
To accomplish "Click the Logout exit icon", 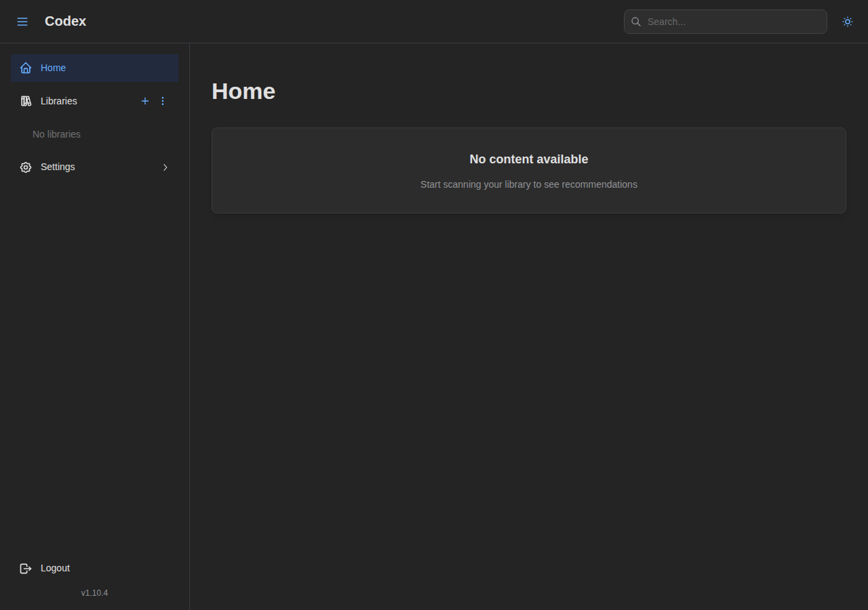I will pyautogui.click(x=26, y=568).
